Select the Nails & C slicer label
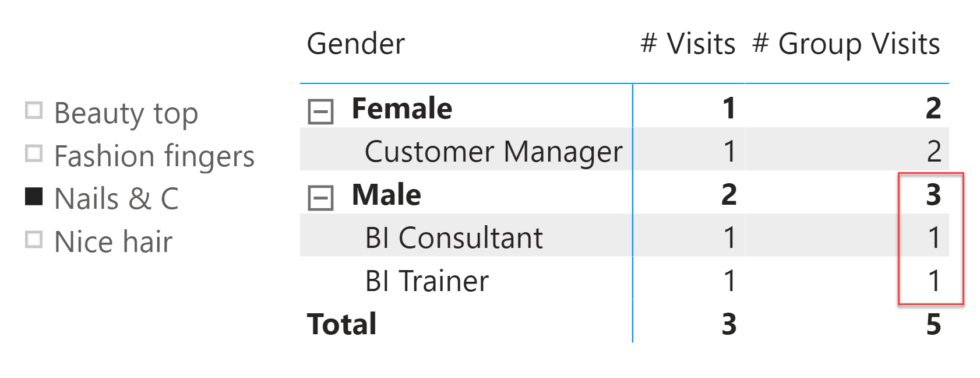 [117, 199]
